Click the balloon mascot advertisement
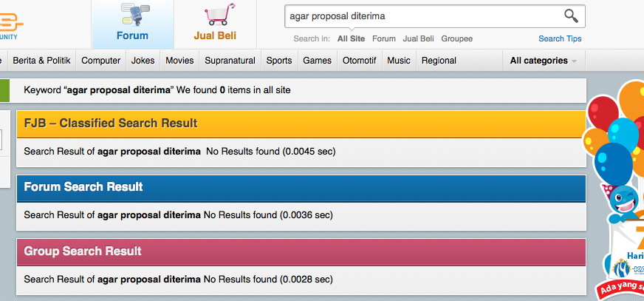 click(x=617, y=192)
